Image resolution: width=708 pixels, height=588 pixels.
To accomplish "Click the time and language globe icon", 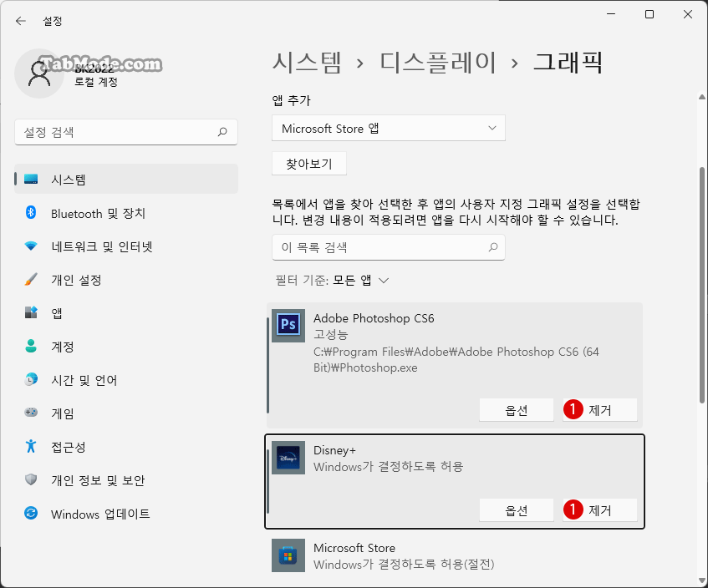I will click(x=31, y=379).
